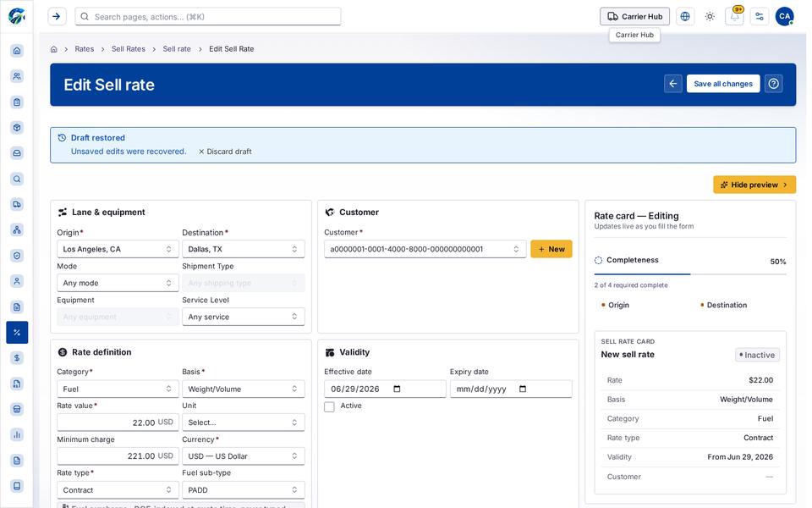Click the back arrow in header

pos(672,84)
